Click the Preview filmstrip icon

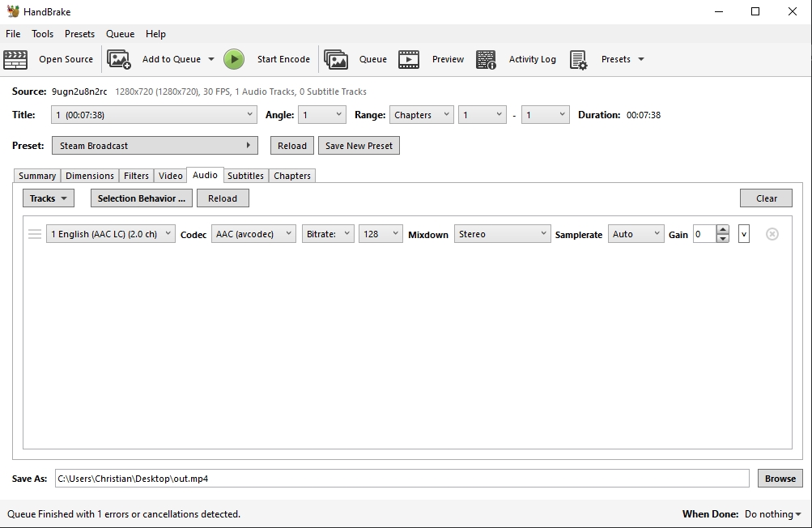pos(409,60)
